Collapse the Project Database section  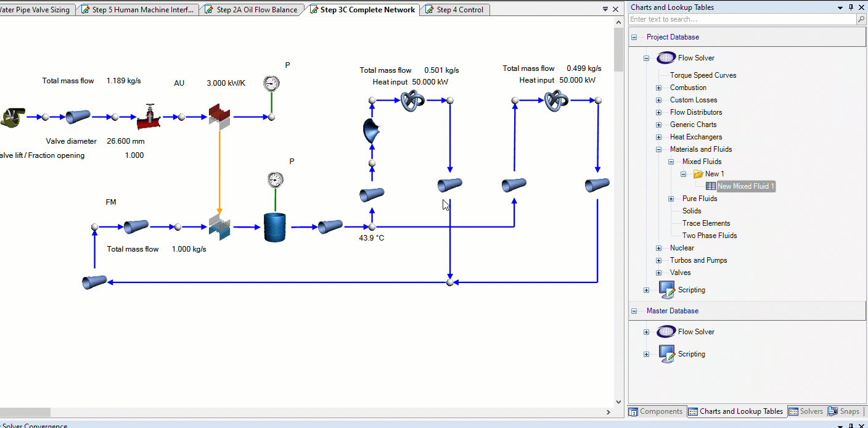634,37
